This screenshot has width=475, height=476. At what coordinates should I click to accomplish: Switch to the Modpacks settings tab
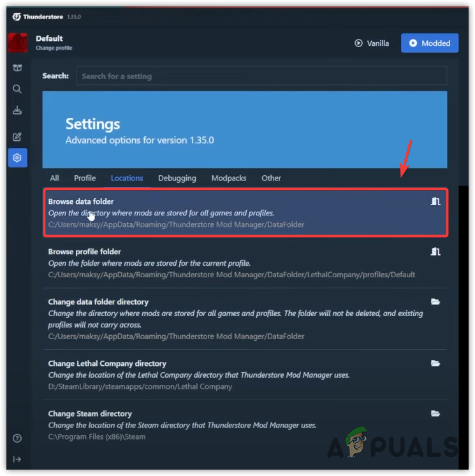click(x=229, y=178)
